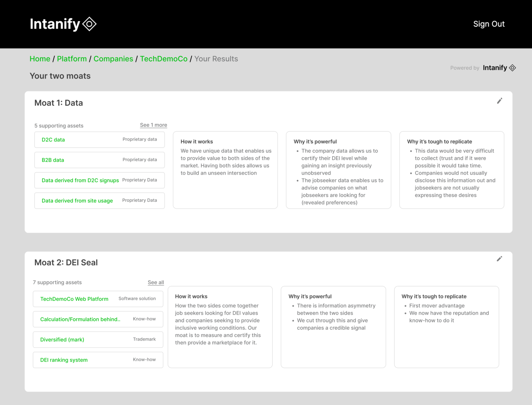The height and width of the screenshot is (405, 532).
Task: Open the B2B data asset
Action: (x=100, y=160)
